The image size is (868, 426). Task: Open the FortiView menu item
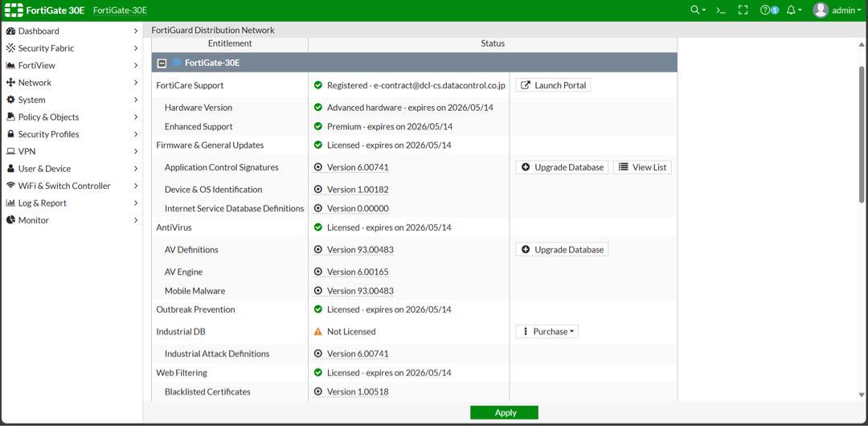pyautogui.click(x=72, y=65)
